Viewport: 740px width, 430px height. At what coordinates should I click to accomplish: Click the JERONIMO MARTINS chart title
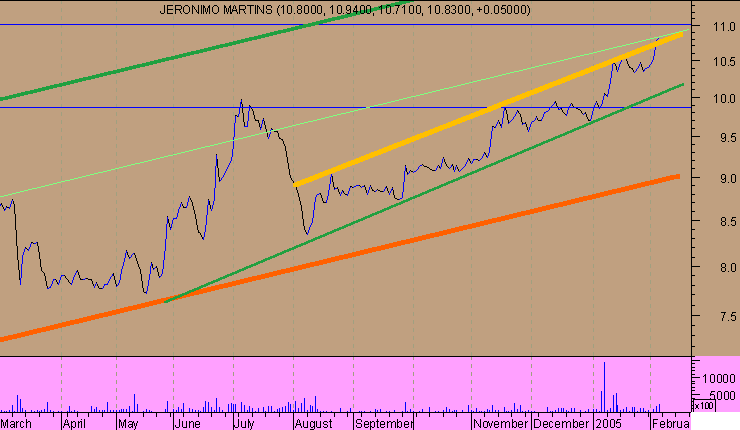tap(345, 9)
